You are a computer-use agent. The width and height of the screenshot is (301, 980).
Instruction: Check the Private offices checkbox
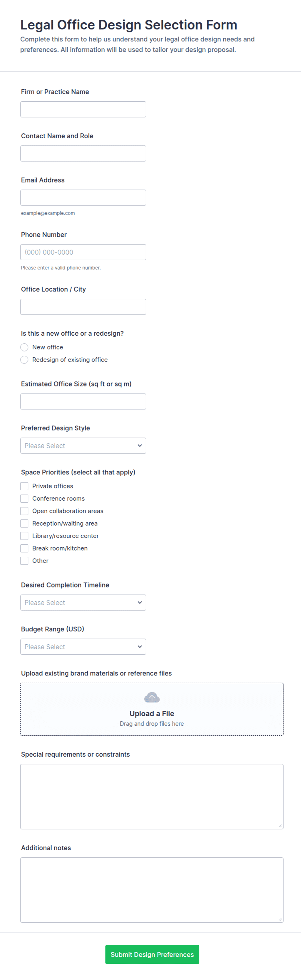(24, 486)
